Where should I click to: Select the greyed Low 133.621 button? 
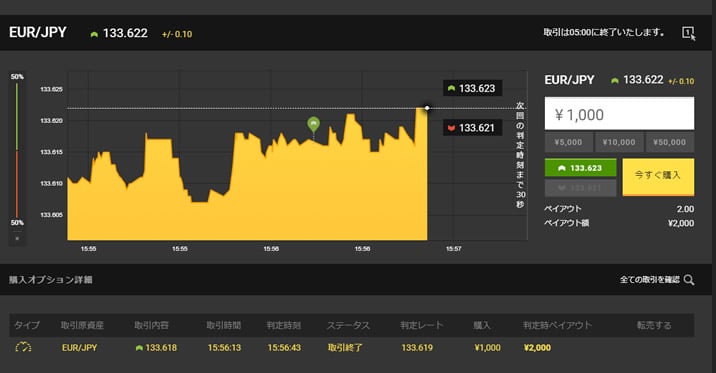580,188
